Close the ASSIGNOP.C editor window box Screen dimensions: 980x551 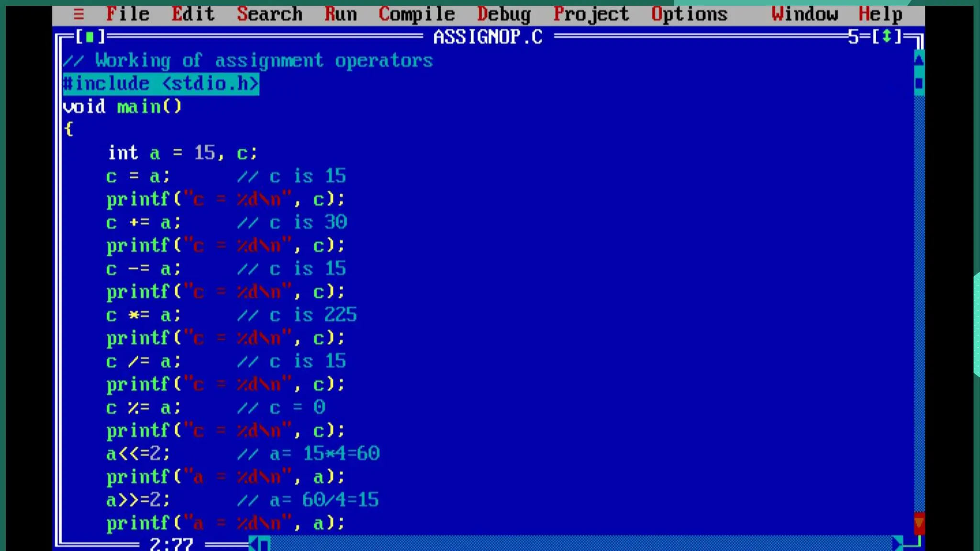(x=89, y=37)
